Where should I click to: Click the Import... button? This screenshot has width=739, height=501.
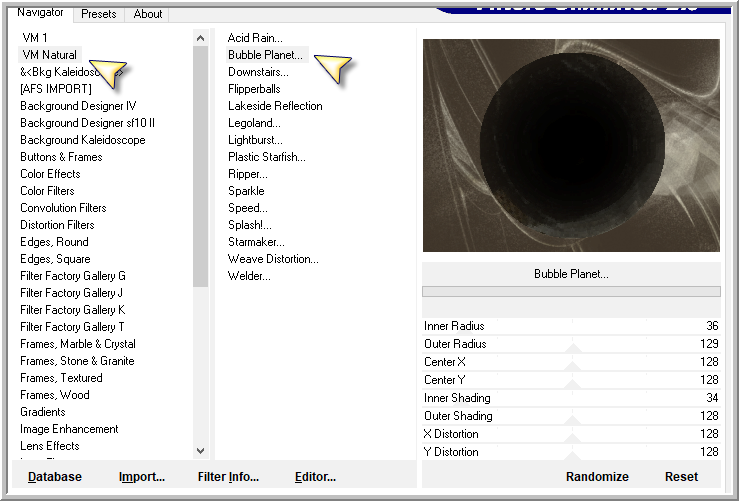142,476
